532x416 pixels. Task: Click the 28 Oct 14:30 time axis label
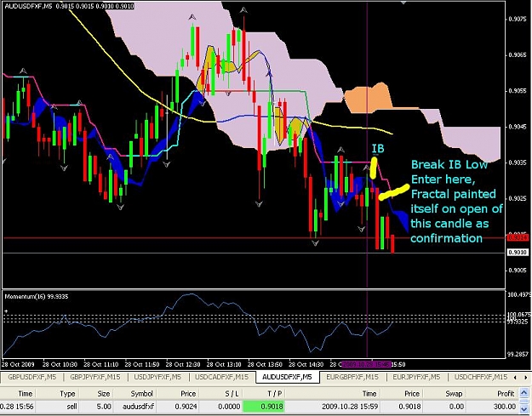[306, 365]
